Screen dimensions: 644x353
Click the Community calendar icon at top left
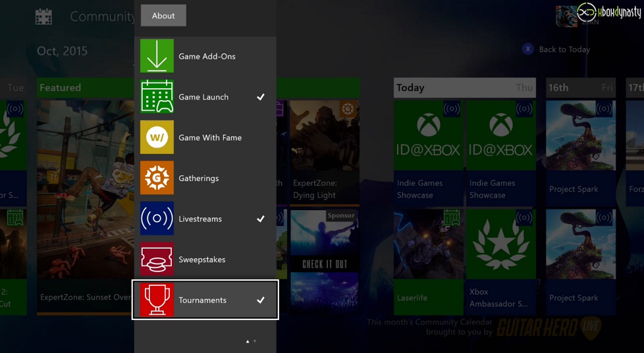pos(43,17)
